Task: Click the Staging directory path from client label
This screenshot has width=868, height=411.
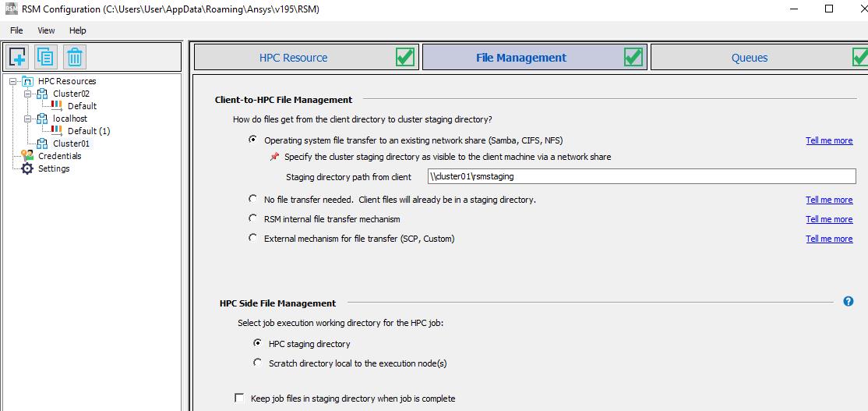Action: pyautogui.click(x=349, y=177)
